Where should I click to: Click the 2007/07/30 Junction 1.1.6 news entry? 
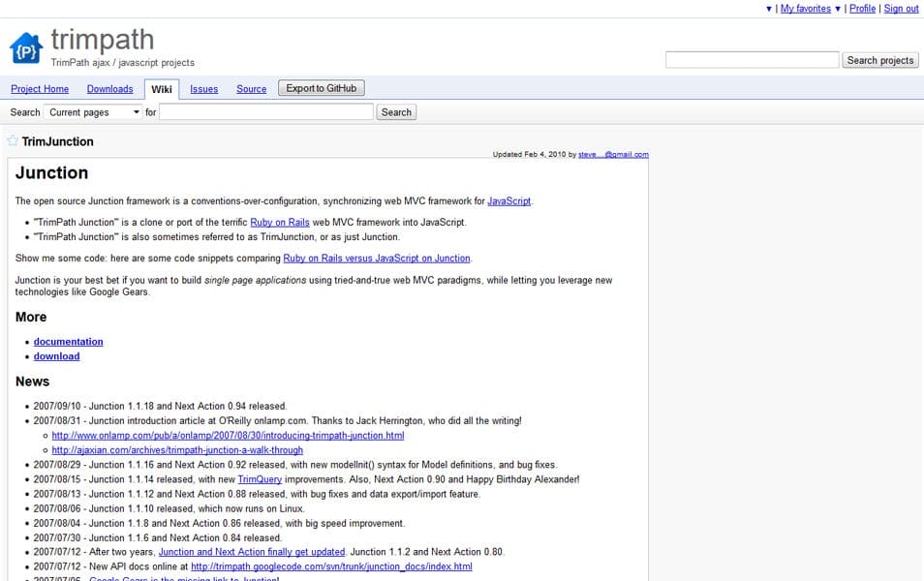coord(158,538)
